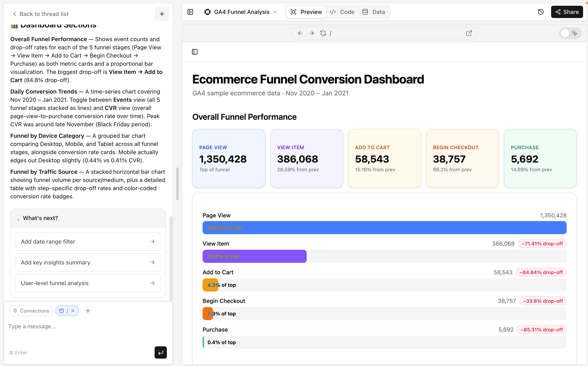Toggle the element select mode switch
The image size is (588, 366).
pyautogui.click(x=569, y=33)
